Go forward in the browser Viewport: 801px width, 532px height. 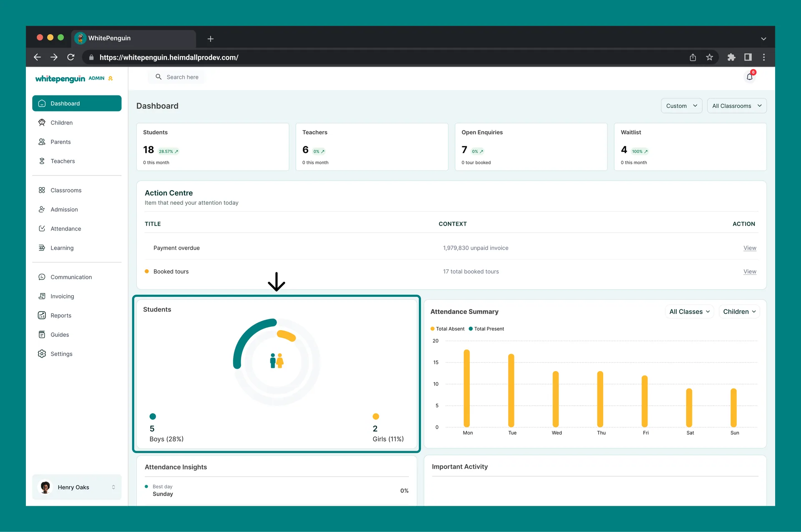click(x=54, y=57)
